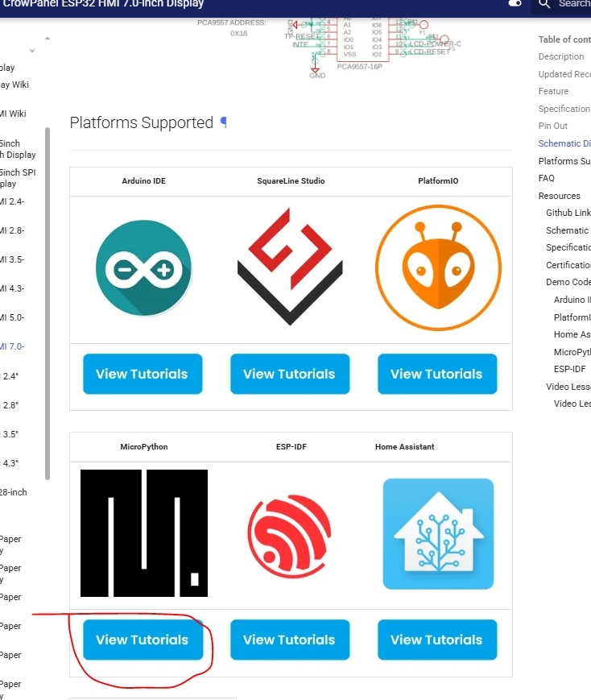The width and height of the screenshot is (591, 700).
Task: Open Arduino IDE demo code entry
Action: (572, 300)
